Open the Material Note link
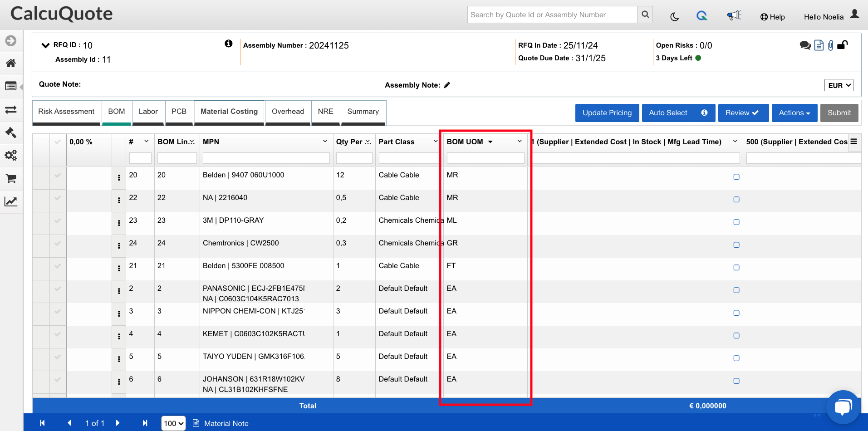868x431 pixels. coord(221,423)
